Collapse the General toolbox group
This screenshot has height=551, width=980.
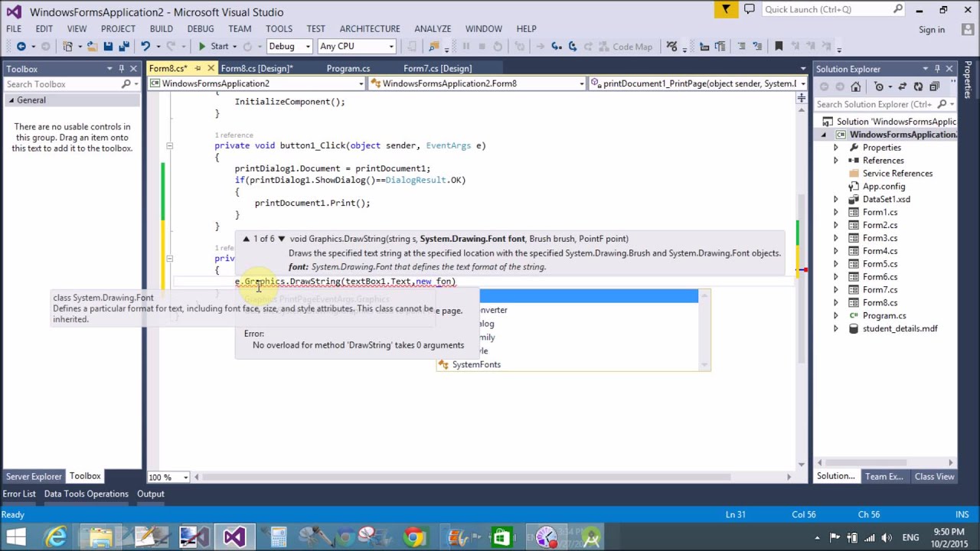pos(11,100)
